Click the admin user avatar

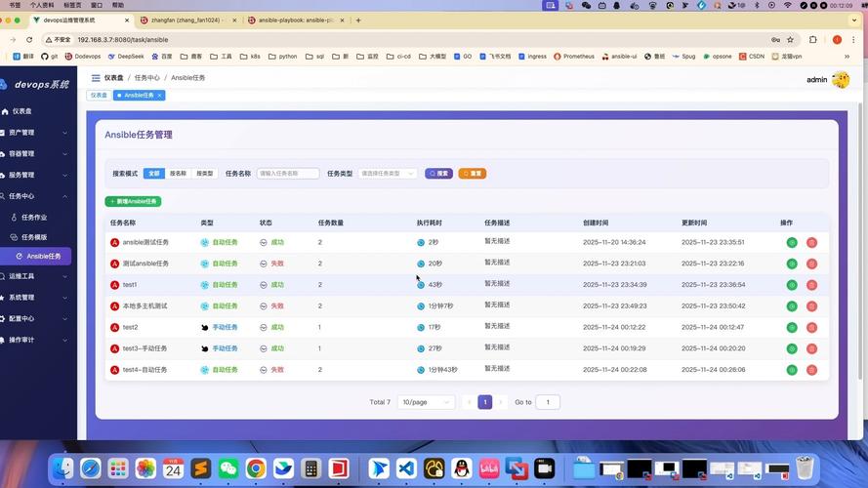[840, 80]
